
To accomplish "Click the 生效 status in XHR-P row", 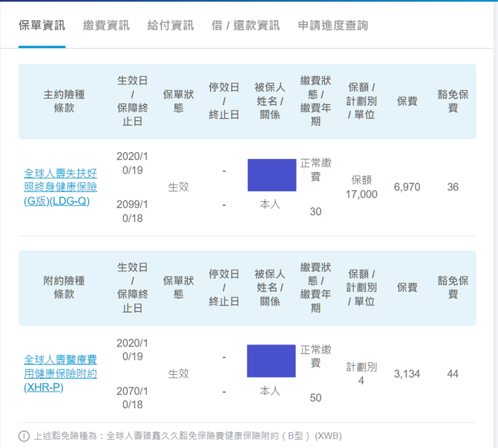I will tap(178, 374).
